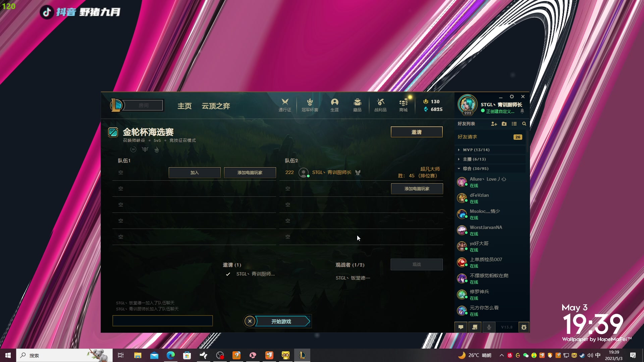Open the missions scroll icon
Screen dimensions: 644x362
tap(475, 327)
